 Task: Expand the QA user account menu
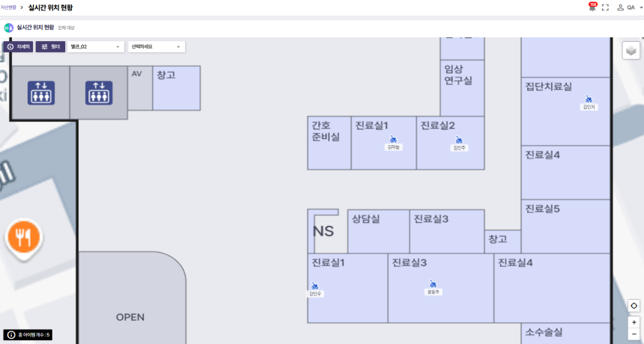coord(630,7)
